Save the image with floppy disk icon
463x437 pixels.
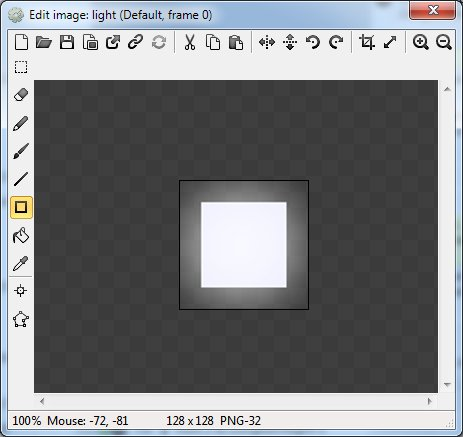(67, 42)
